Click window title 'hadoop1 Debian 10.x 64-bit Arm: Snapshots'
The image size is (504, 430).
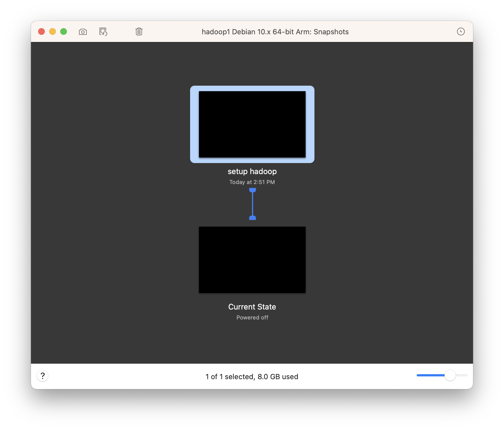click(x=275, y=32)
